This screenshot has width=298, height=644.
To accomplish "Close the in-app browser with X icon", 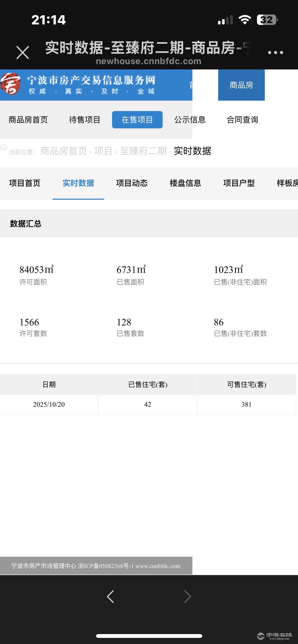I will pos(23,52).
